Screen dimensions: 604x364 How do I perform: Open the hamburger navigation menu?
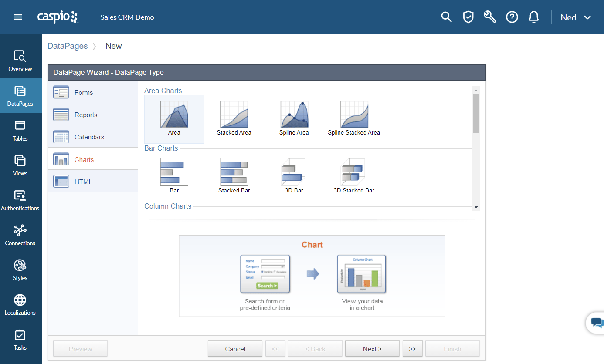point(17,17)
